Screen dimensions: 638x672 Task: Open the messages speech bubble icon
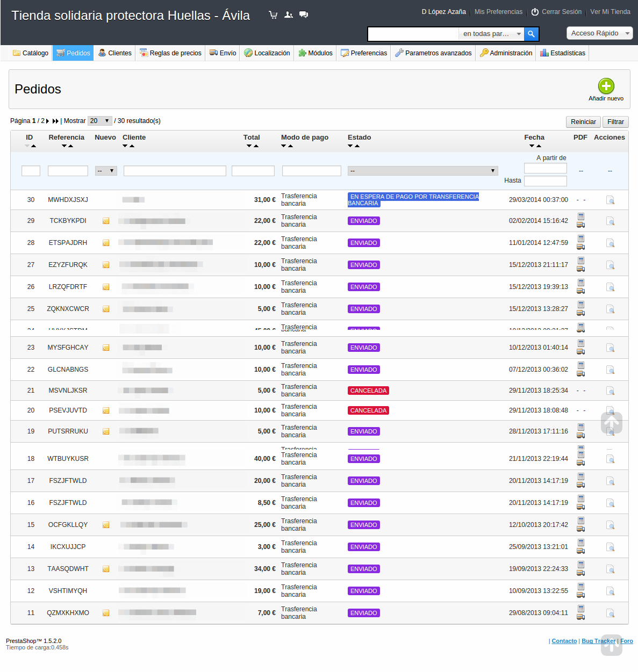(304, 15)
